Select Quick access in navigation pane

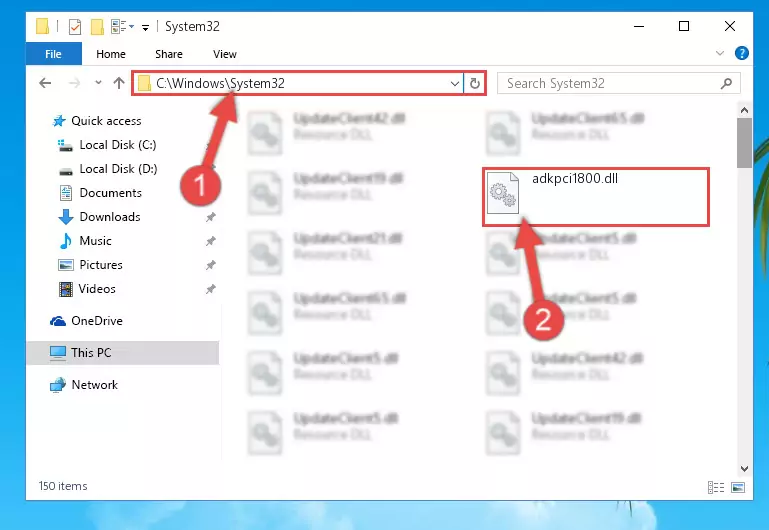[106, 121]
